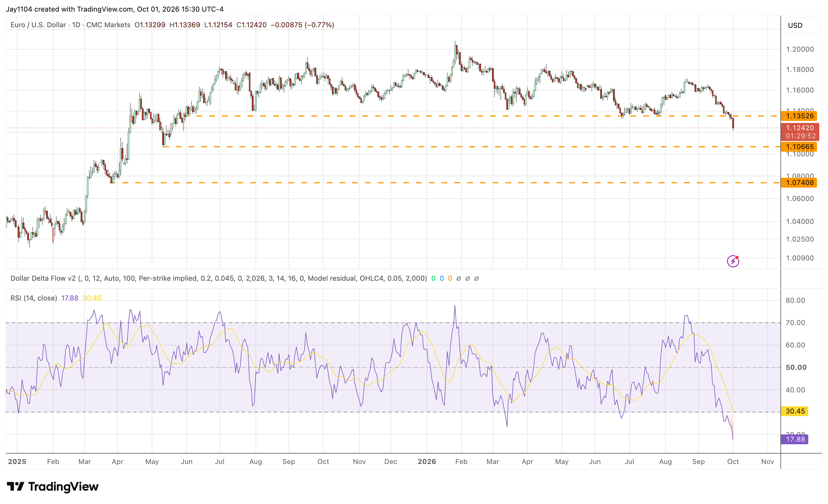Click the 2025 label on time axis
828x504 pixels.
click(17, 462)
